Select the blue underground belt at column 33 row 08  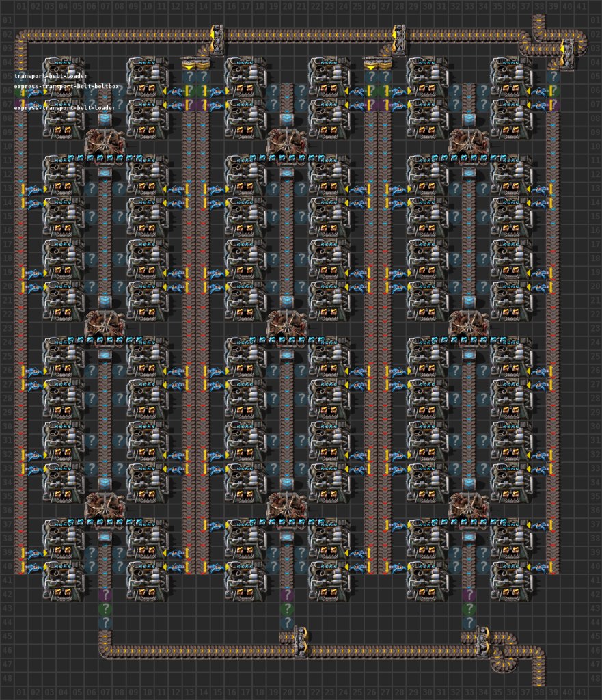tap(469, 119)
